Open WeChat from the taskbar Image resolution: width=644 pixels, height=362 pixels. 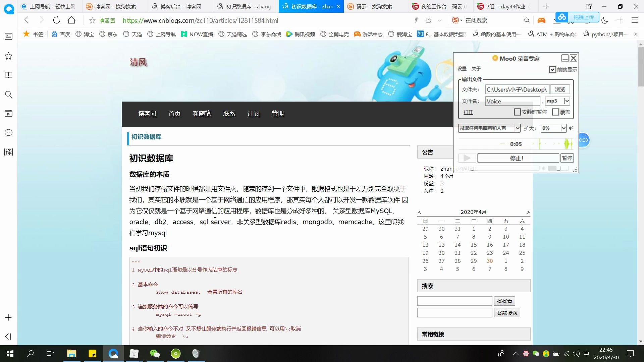[155, 353]
